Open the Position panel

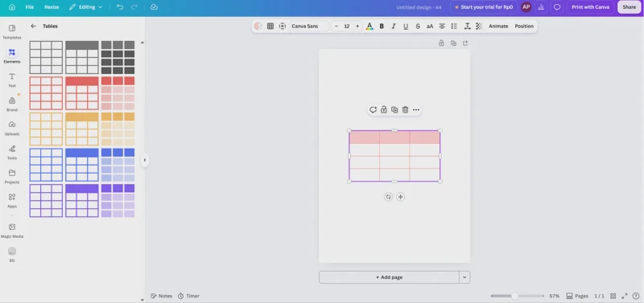click(x=524, y=27)
